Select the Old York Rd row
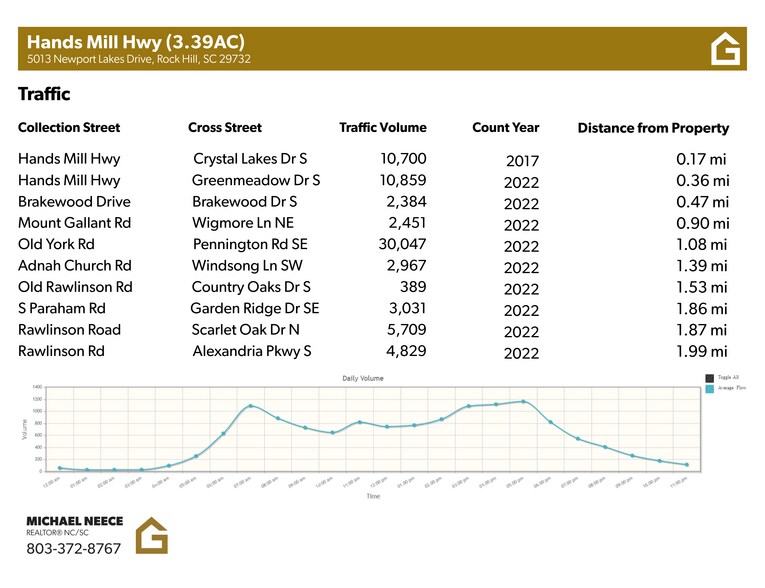765x588 pixels. point(373,244)
